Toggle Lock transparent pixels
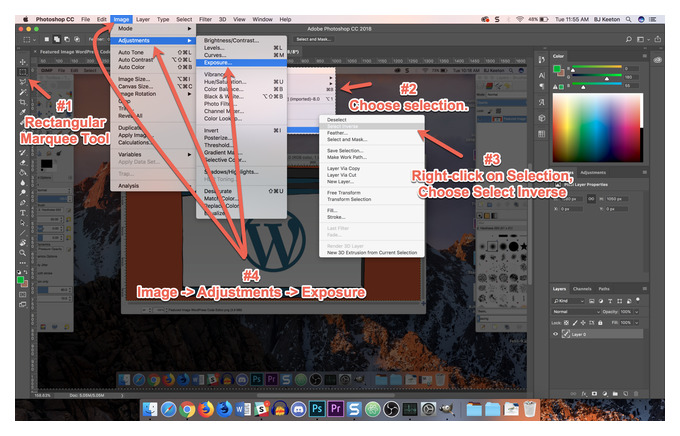Image resolution: width=680 pixels, height=436 pixels. [x=566, y=323]
